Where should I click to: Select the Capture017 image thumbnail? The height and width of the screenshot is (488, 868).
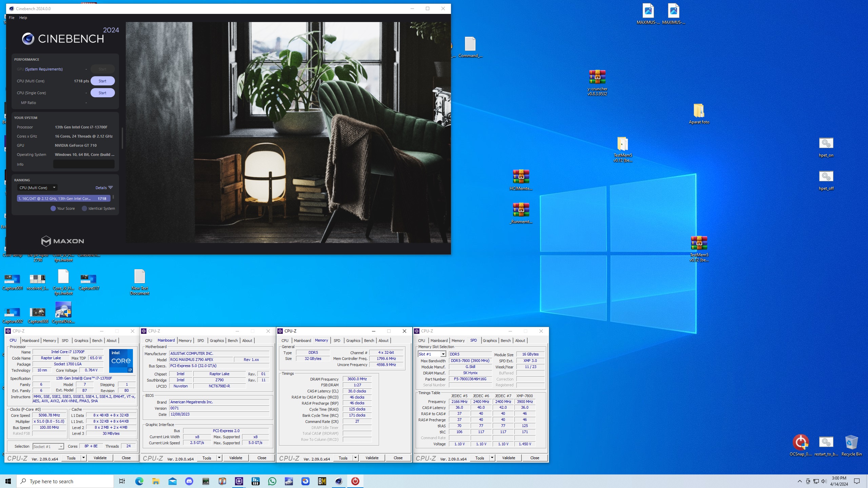click(x=88, y=282)
